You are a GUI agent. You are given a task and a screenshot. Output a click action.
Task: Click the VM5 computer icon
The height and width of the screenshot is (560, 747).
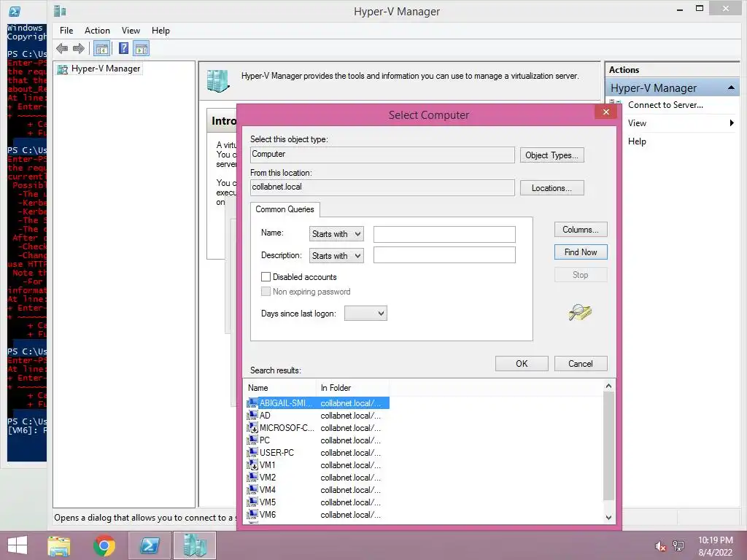click(252, 502)
